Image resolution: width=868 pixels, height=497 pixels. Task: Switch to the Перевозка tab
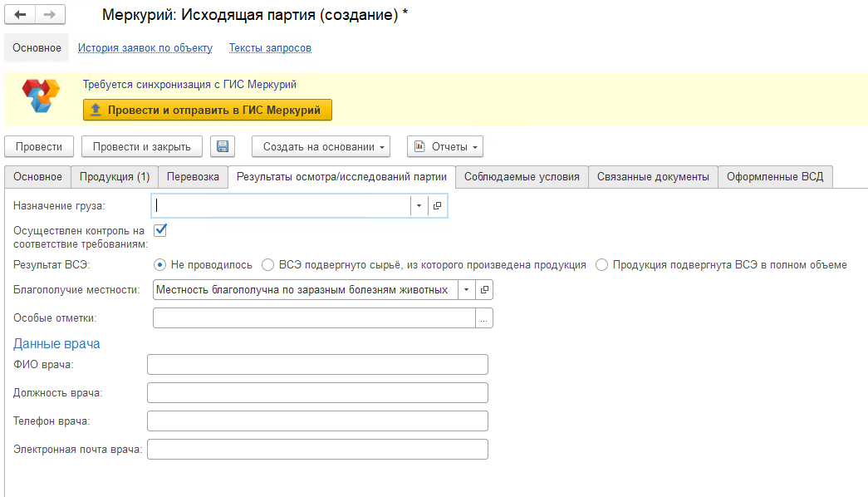(193, 177)
